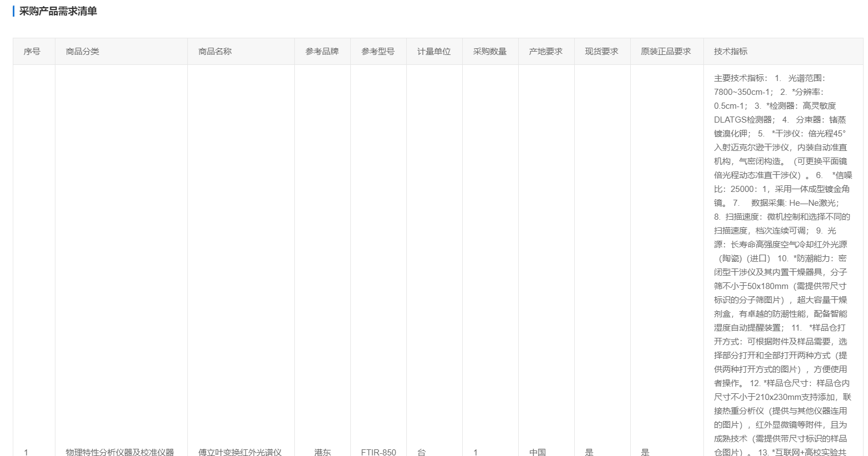Viewport: 868px width, 456px height.
Task: Click the 台 unit cell
Action: pos(421,452)
